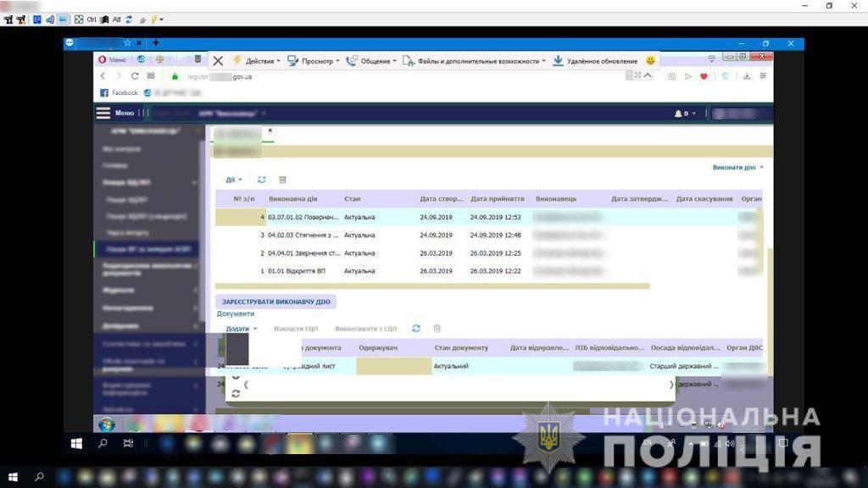Sort by Стан документу column header

tap(461, 348)
